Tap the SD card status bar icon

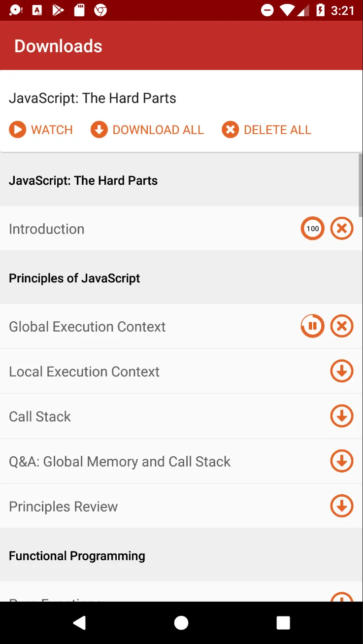point(79,10)
